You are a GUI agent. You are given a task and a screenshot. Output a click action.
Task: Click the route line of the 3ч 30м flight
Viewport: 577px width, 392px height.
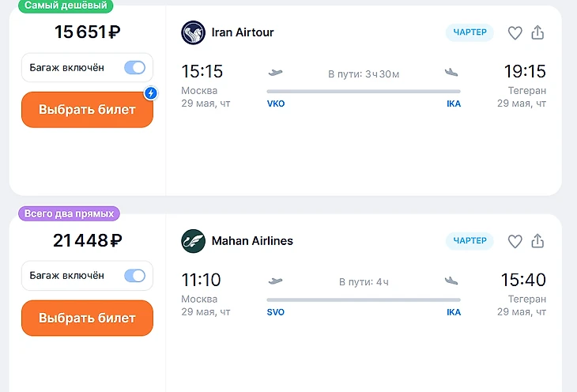pyautogui.click(x=364, y=92)
